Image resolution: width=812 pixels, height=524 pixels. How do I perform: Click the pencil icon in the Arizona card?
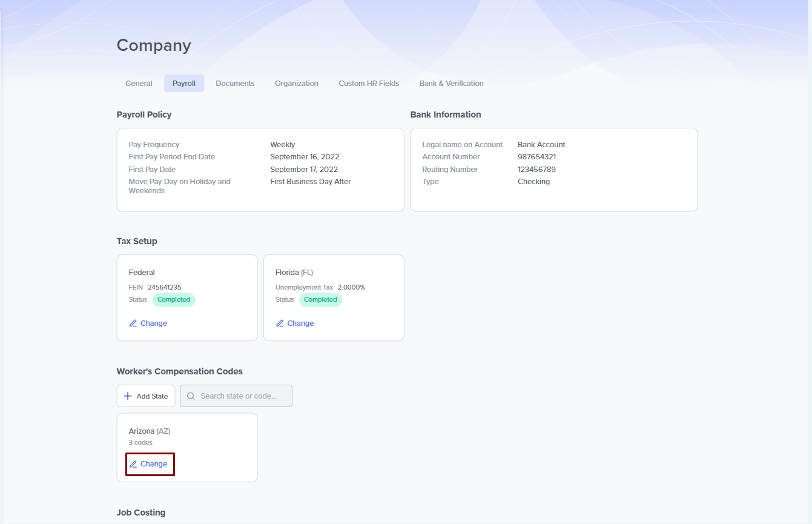(133, 464)
